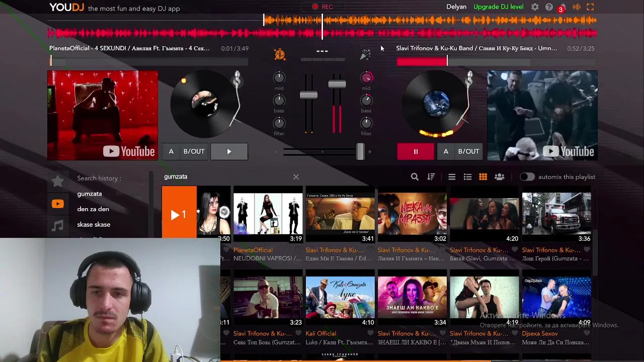Image resolution: width=644 pixels, height=362 pixels.
Task: Click the right deck filter knob
Action: [x=366, y=123]
